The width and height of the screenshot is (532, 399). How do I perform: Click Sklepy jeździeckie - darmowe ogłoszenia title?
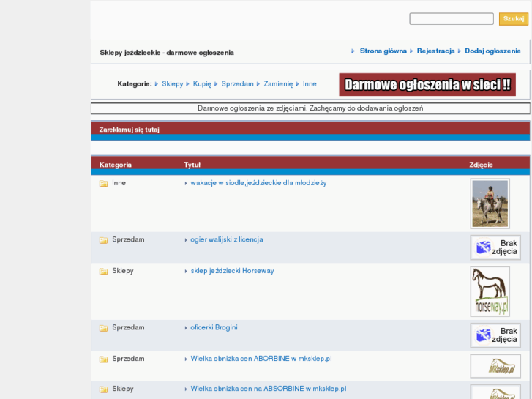click(167, 53)
